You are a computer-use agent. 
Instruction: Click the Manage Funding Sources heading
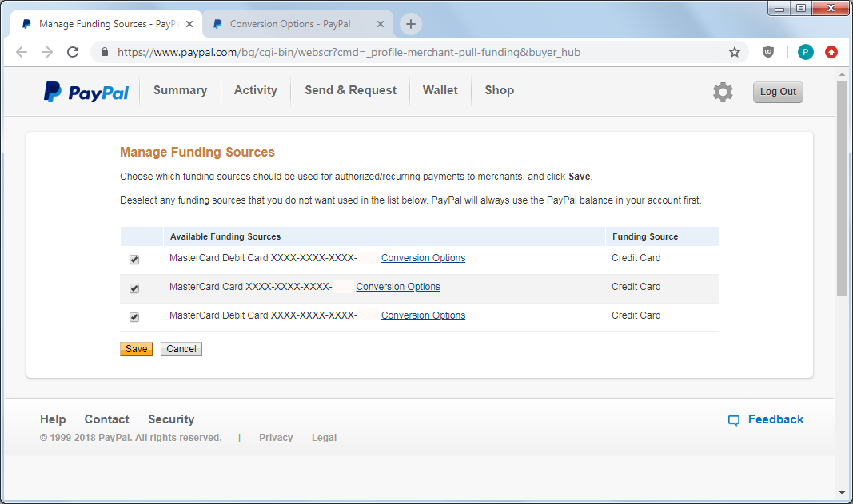tap(197, 153)
